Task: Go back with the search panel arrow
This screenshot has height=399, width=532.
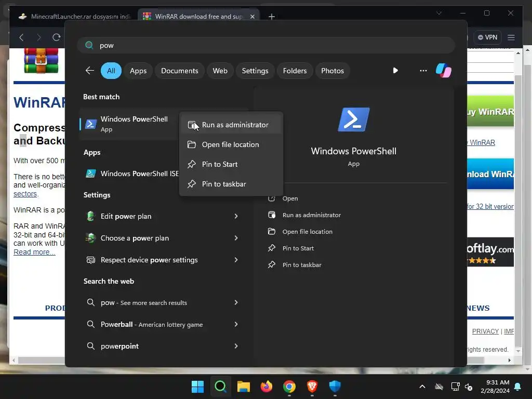Action: click(89, 71)
